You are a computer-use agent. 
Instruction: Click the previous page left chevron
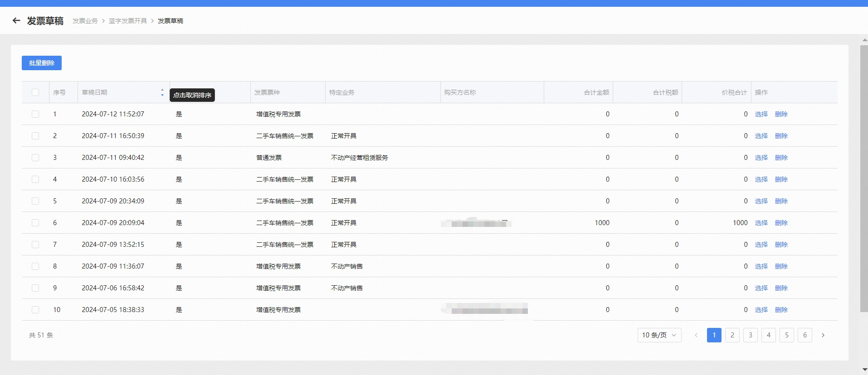coord(696,335)
